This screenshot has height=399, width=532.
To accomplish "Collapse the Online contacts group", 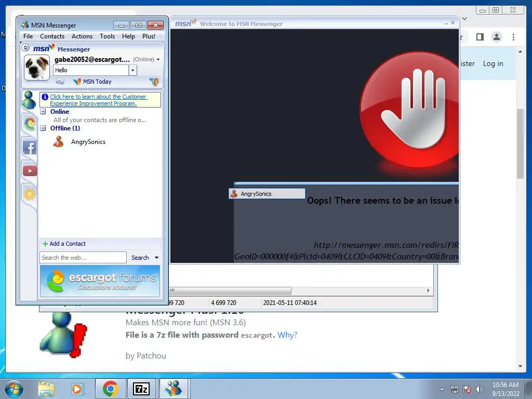I will 43,112.
